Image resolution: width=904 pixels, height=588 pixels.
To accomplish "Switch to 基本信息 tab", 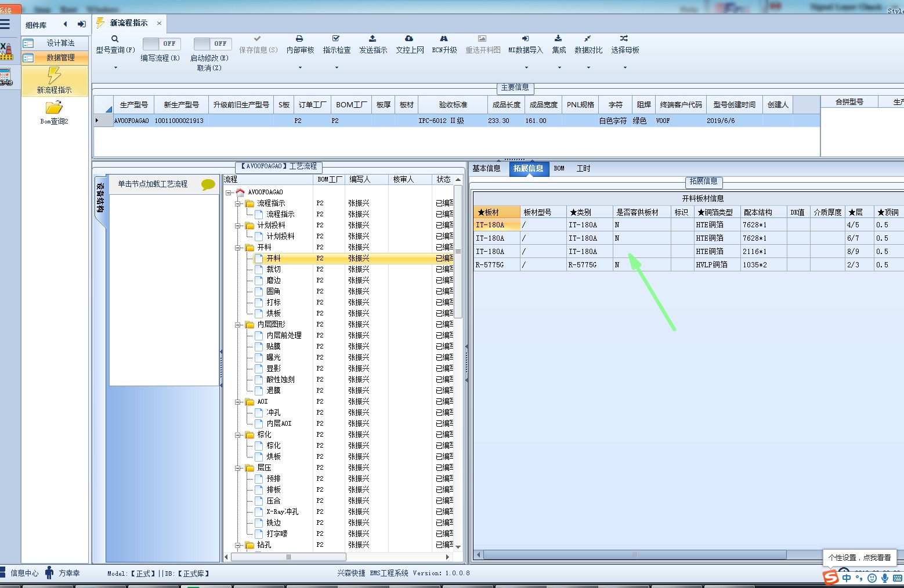I will coord(486,168).
